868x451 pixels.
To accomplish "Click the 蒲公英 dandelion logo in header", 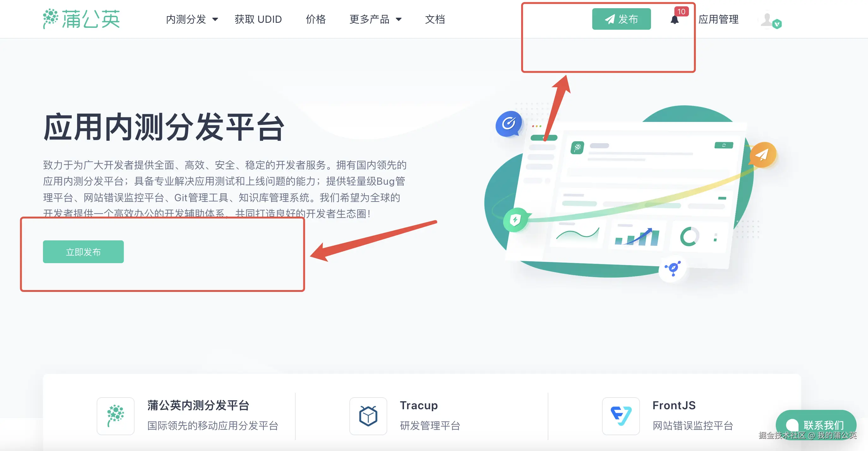I will pyautogui.click(x=81, y=19).
